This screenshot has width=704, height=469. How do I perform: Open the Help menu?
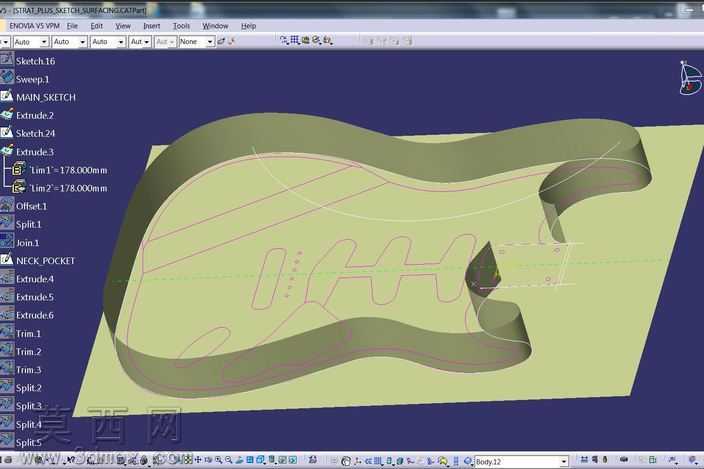[x=249, y=26]
